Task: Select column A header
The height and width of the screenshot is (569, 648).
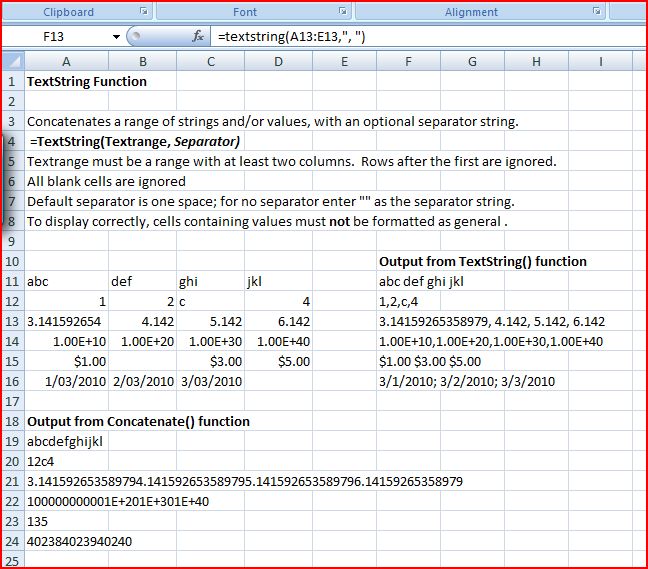Action: pyautogui.click(x=65, y=62)
